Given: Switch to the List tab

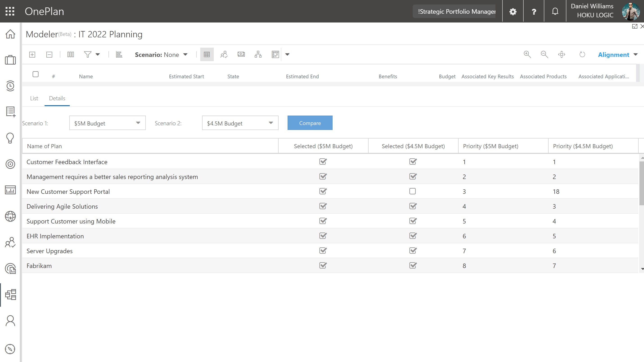Looking at the screenshot, I should click(x=34, y=98).
